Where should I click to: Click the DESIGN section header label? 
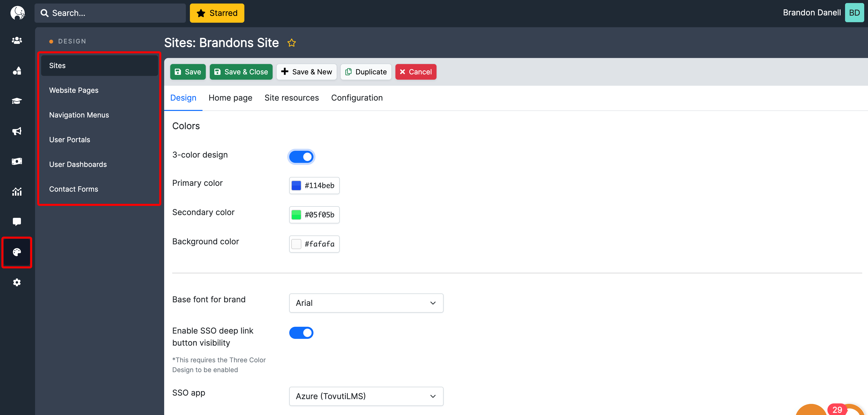72,41
